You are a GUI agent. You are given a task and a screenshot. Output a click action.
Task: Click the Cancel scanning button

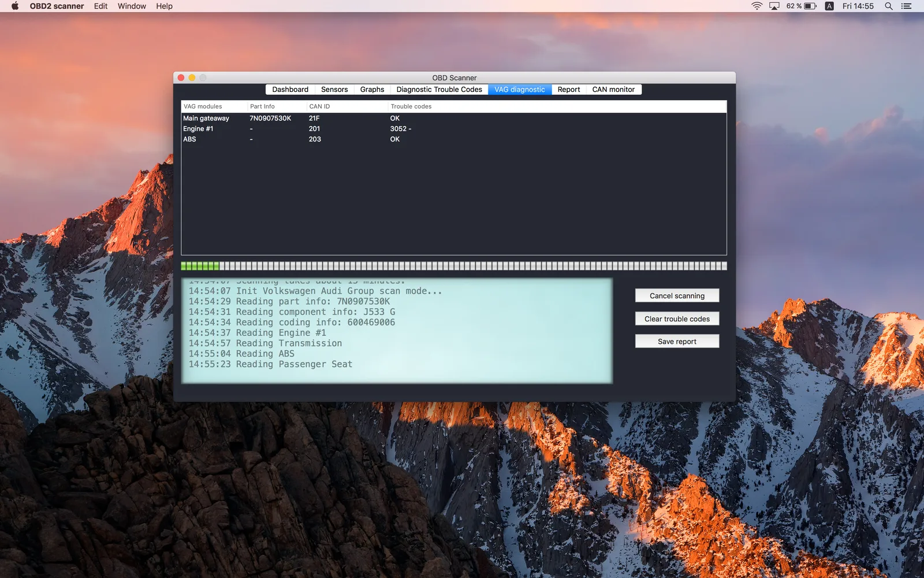click(x=677, y=295)
